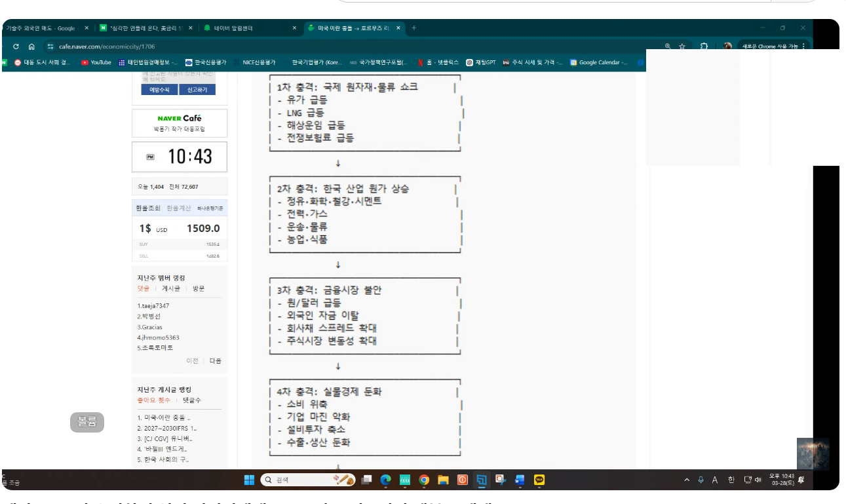Open Task View on the taskbar
846x504 pixels.
(x=367, y=480)
